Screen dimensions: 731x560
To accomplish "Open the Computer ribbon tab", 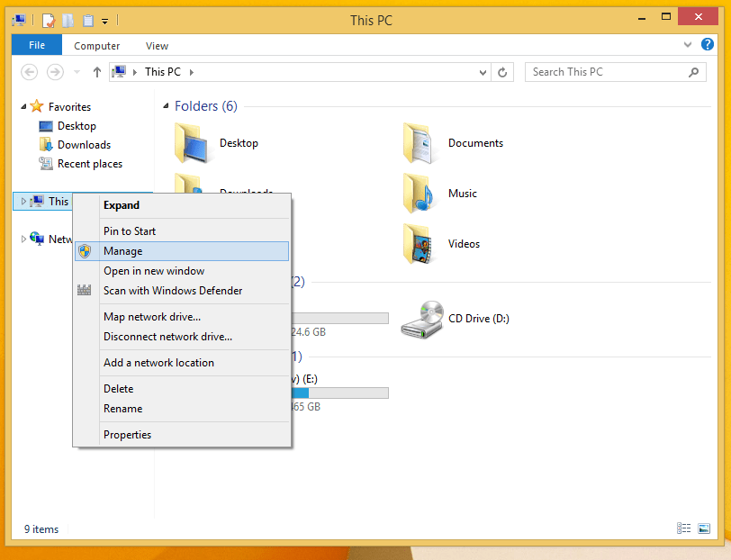I will 97,46.
